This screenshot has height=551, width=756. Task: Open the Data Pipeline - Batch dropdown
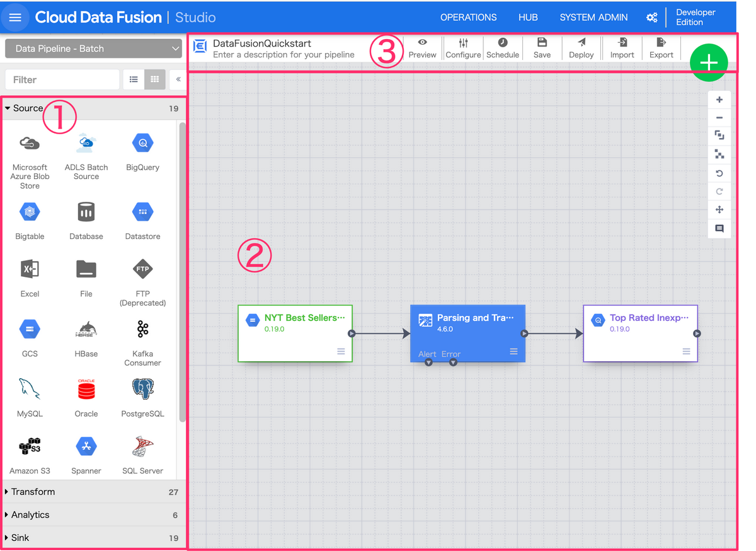tap(93, 49)
